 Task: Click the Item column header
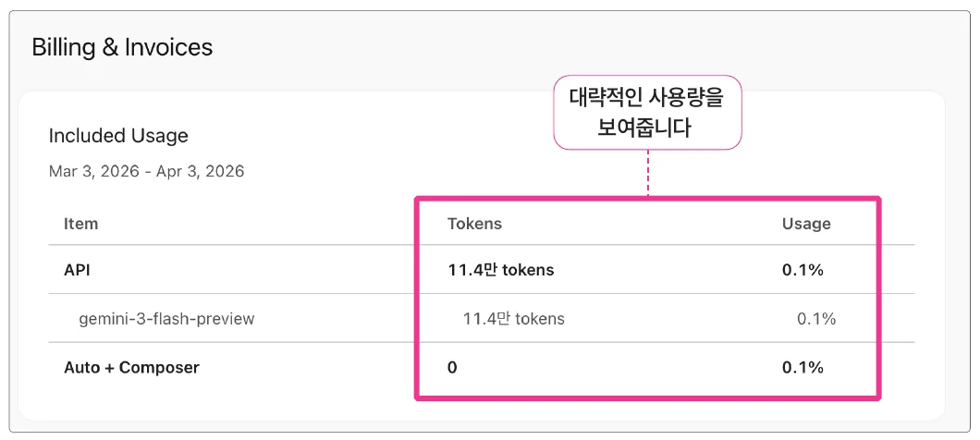click(x=80, y=224)
